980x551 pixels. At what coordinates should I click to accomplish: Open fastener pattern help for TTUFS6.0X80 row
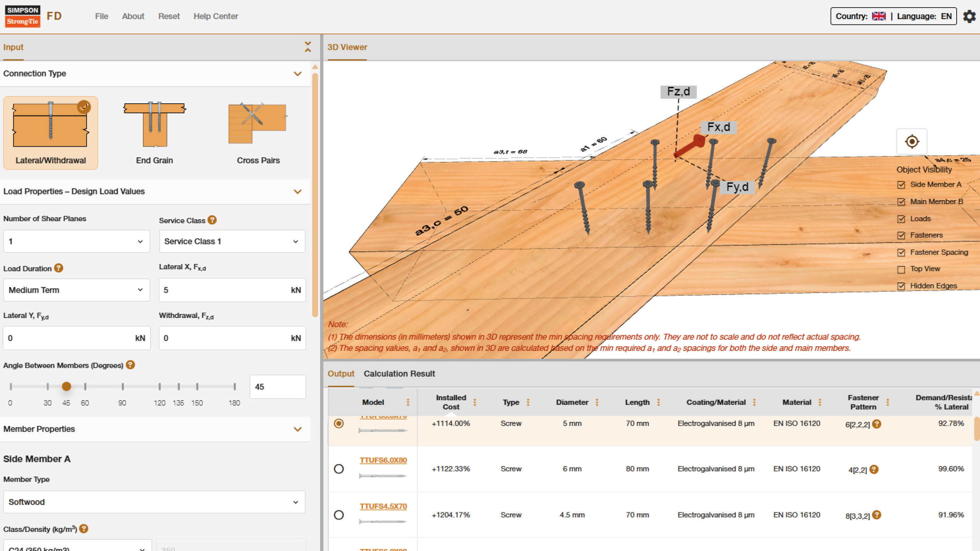pyautogui.click(x=875, y=469)
